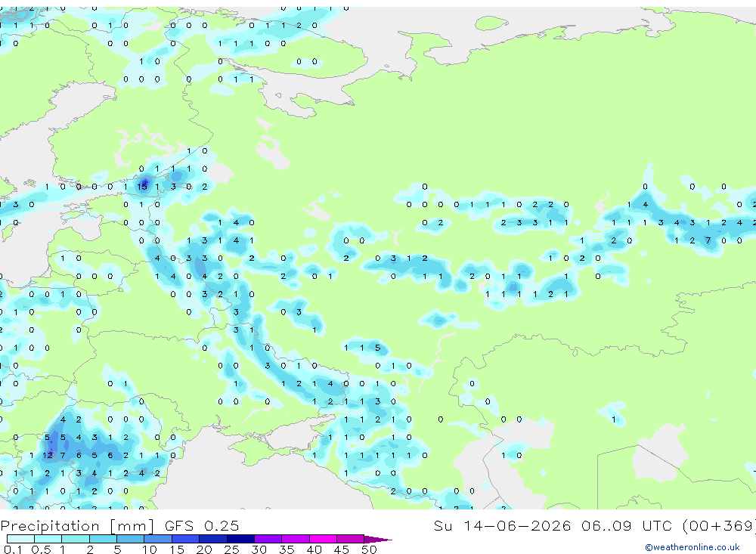The width and height of the screenshot is (756, 554).
Task: Click the legend value '20'
Action: coord(204,549)
